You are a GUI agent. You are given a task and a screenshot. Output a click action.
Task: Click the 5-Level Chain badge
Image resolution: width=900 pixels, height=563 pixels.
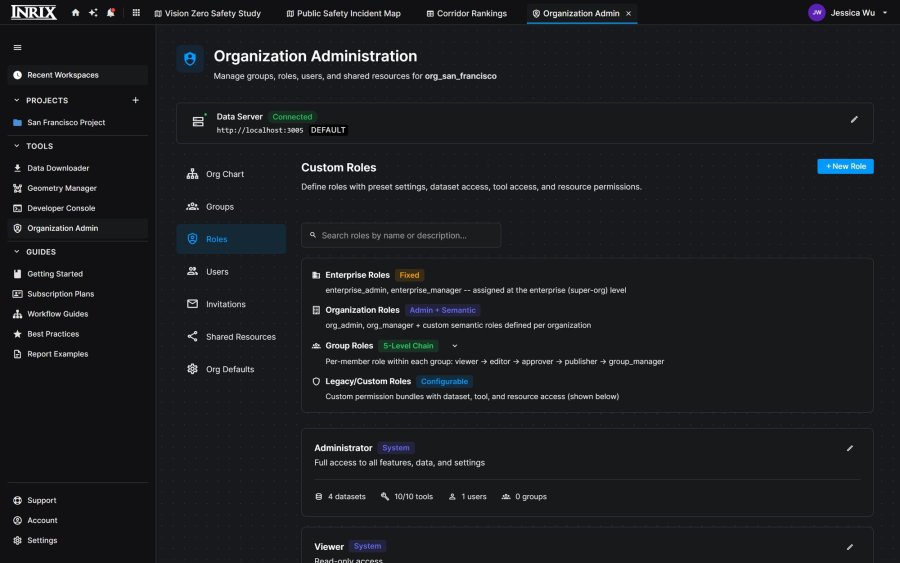(x=408, y=346)
